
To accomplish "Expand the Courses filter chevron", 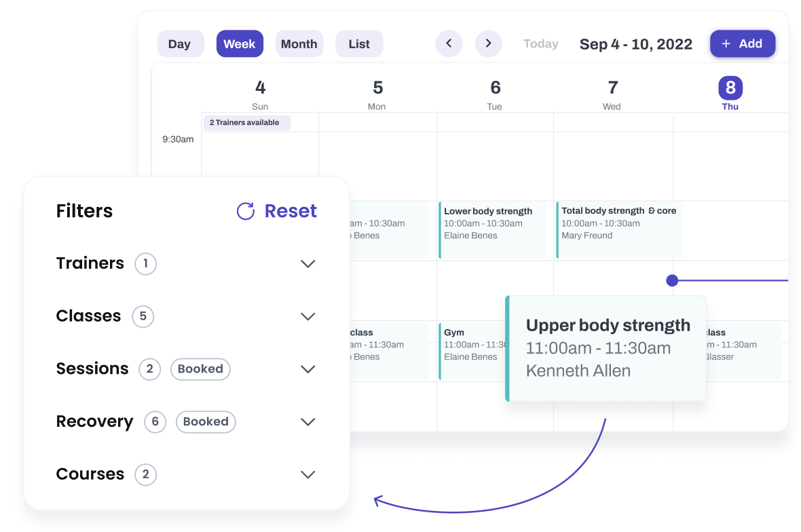I will coord(308,474).
